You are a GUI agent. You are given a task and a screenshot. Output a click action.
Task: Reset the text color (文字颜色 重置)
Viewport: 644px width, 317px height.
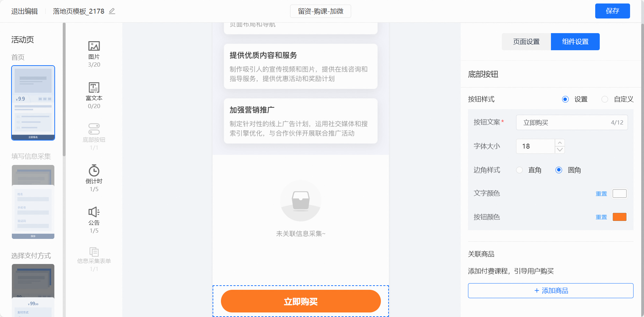point(601,194)
